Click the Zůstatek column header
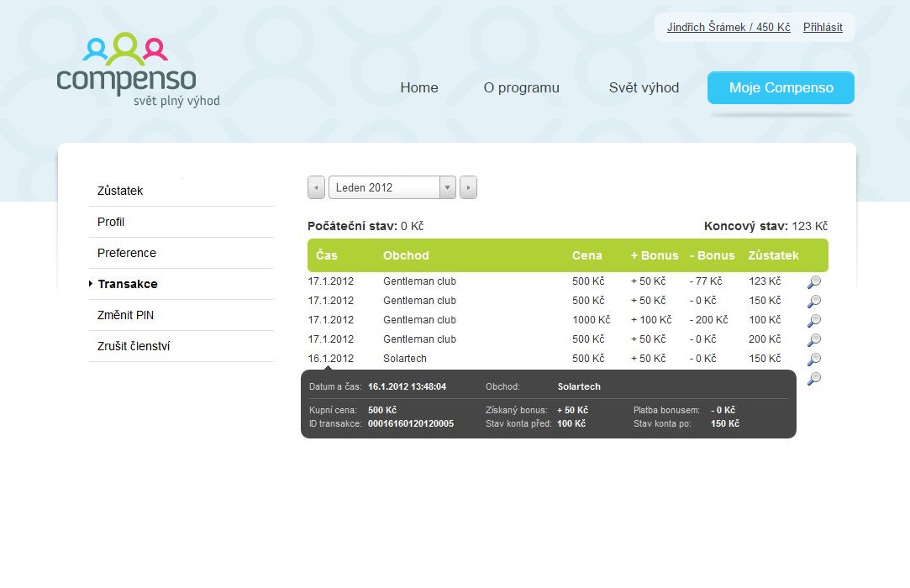The image size is (910, 588). 773,255
